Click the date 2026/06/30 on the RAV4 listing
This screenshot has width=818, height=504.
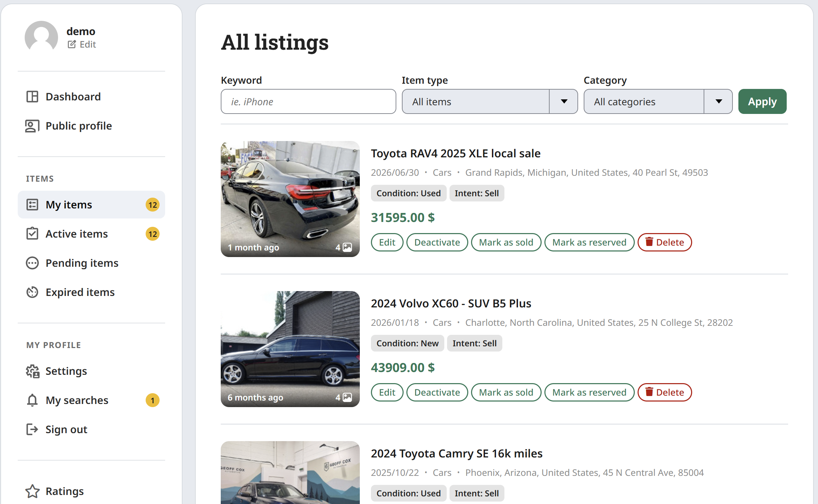pos(395,173)
